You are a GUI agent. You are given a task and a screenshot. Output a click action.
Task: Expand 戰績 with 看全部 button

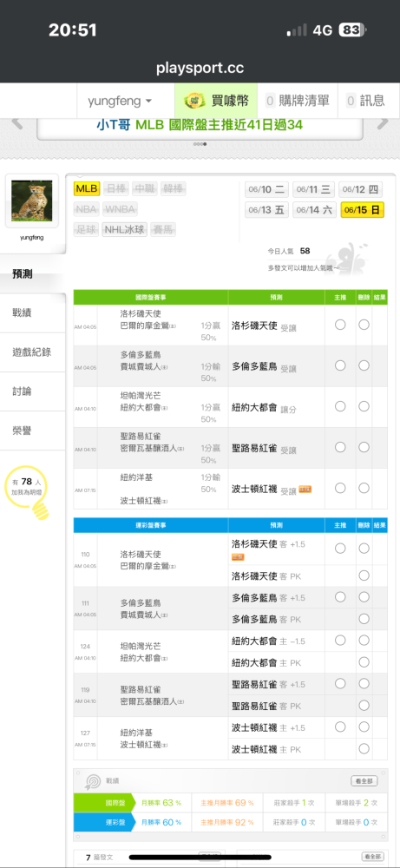364,780
